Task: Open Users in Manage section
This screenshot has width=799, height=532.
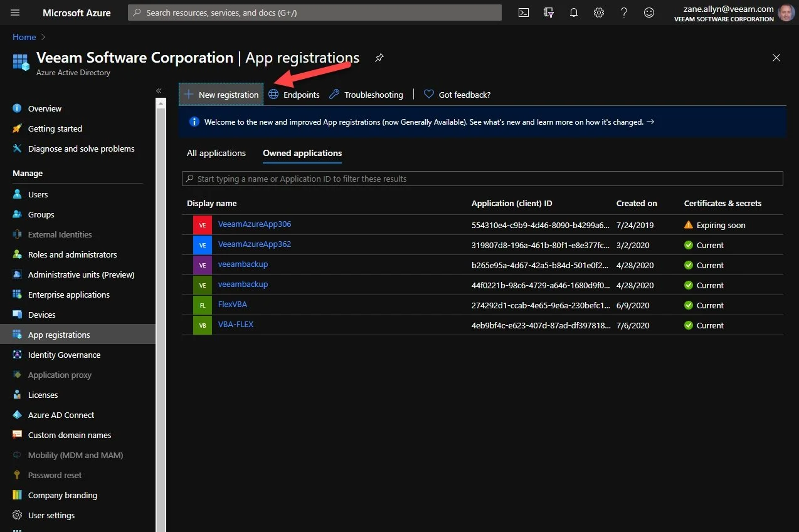Action: pos(38,194)
